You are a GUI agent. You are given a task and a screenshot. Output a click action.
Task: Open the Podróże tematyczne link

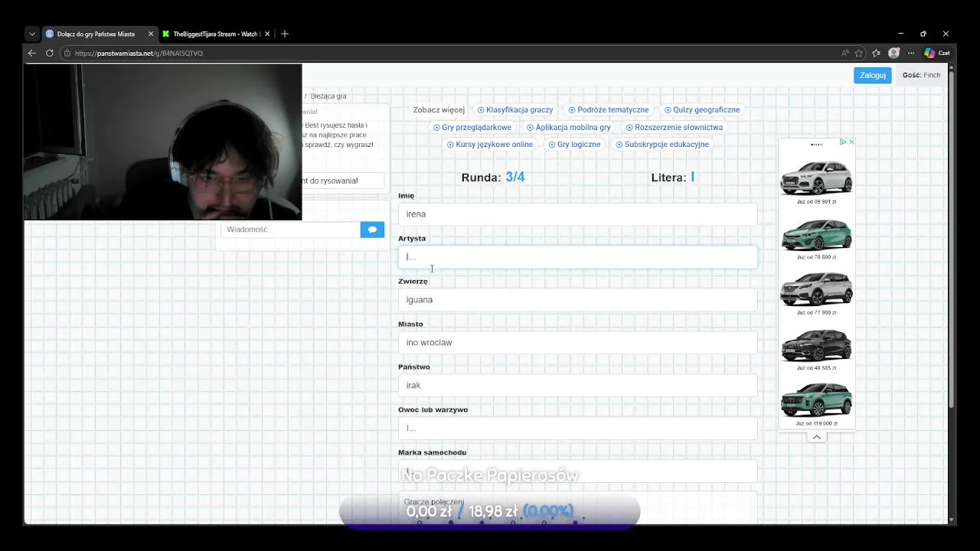609,109
